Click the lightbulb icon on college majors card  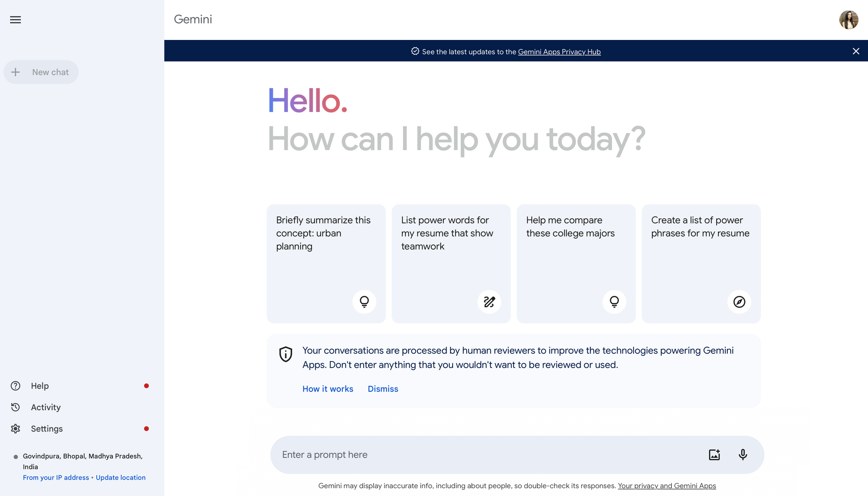(x=614, y=302)
